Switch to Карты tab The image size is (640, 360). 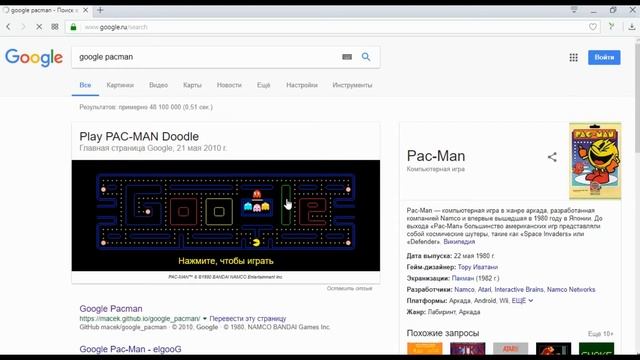coord(192,85)
